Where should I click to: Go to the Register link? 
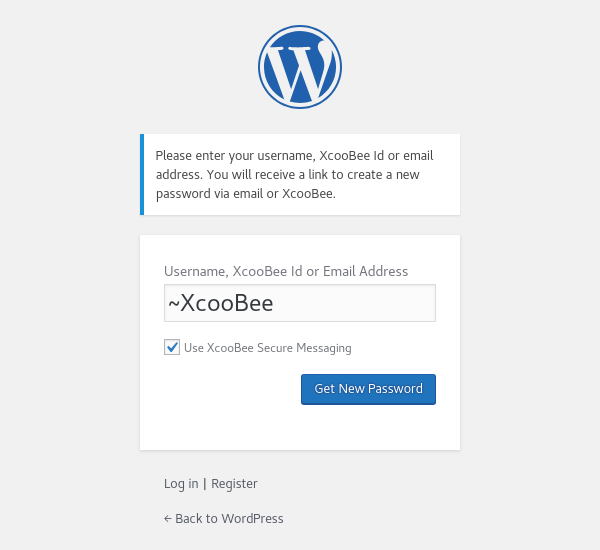click(x=234, y=484)
